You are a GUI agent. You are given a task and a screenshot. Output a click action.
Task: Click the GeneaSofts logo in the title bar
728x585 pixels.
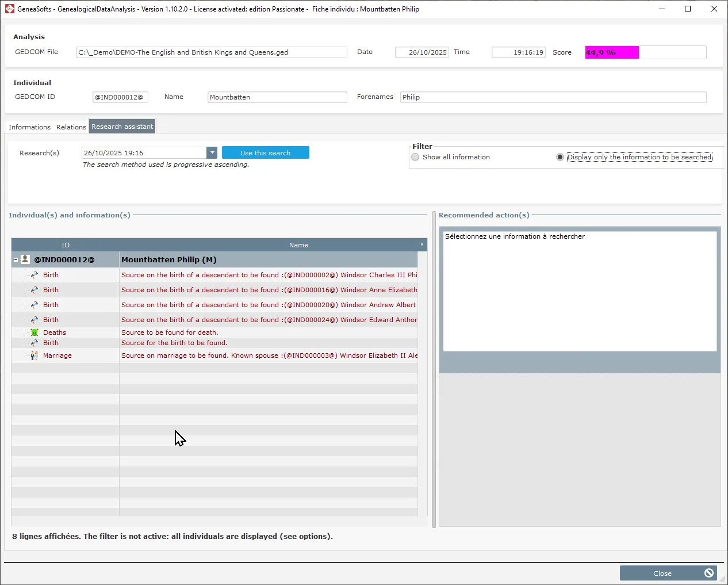(9, 9)
